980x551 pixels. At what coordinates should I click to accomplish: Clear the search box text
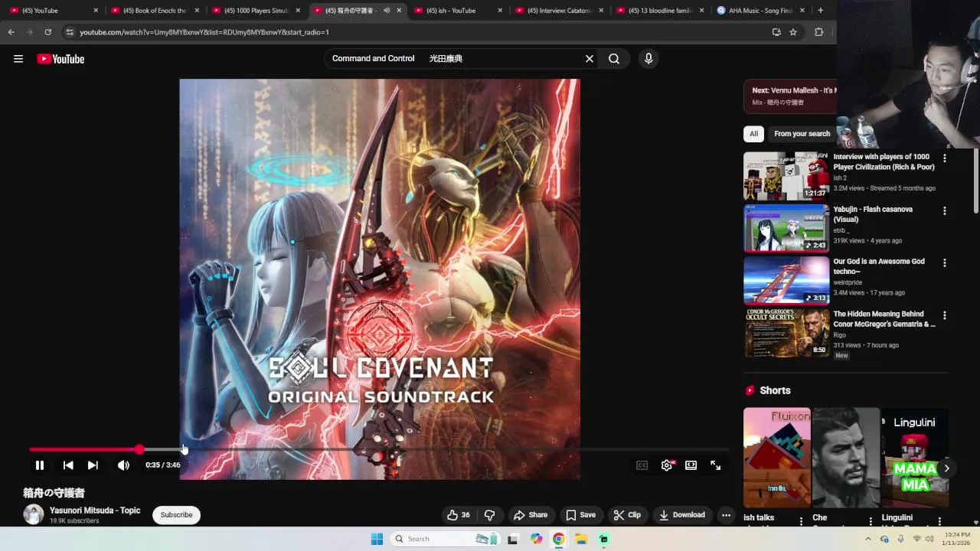590,58
